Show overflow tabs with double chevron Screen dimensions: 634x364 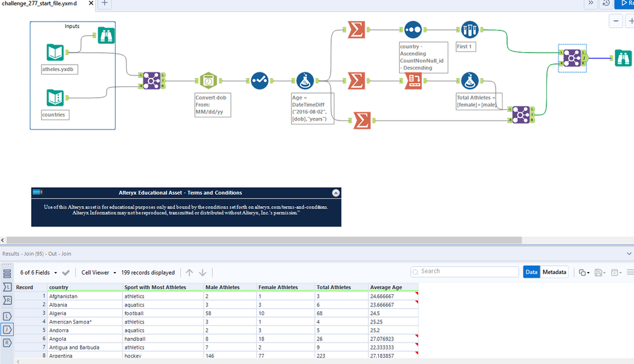coord(591,3)
